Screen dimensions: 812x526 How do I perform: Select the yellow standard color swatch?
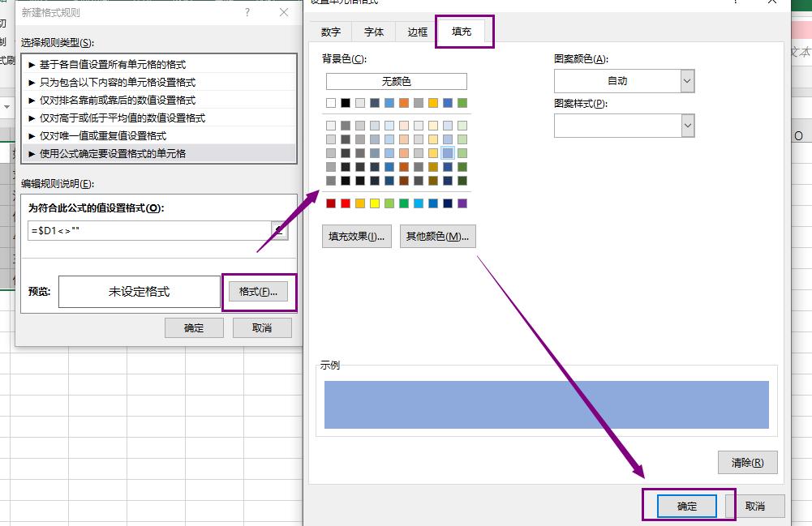click(x=373, y=203)
